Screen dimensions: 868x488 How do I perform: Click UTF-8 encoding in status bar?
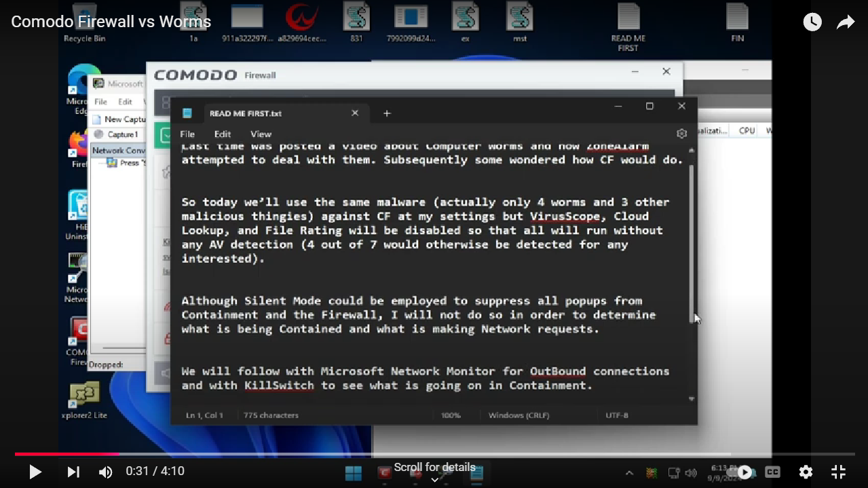pos(616,415)
